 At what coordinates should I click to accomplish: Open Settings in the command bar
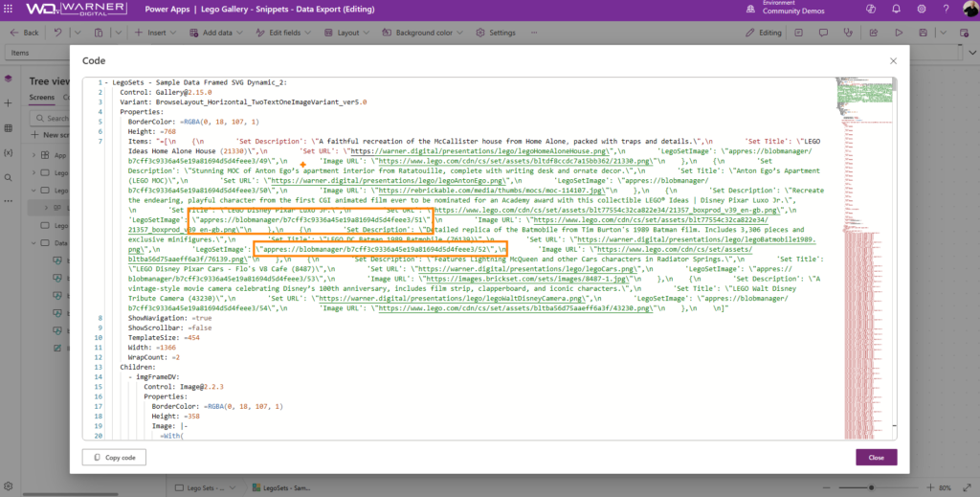[496, 33]
